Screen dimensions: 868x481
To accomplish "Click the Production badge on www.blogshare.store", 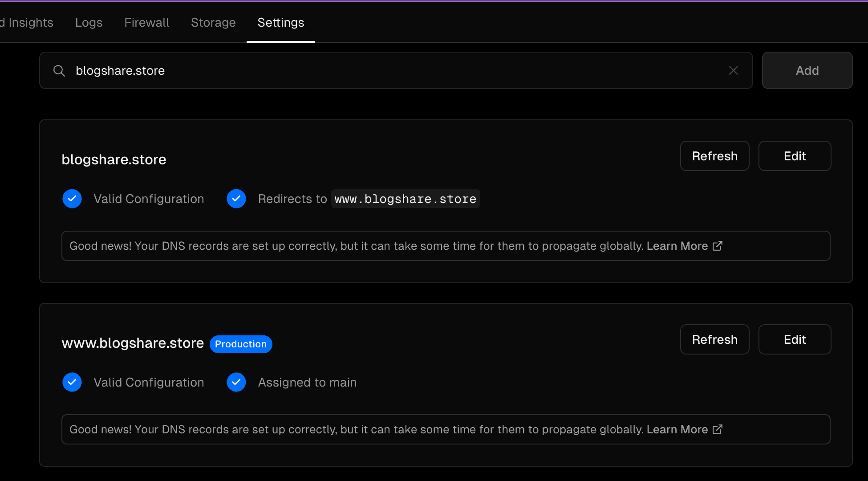I will click(240, 343).
